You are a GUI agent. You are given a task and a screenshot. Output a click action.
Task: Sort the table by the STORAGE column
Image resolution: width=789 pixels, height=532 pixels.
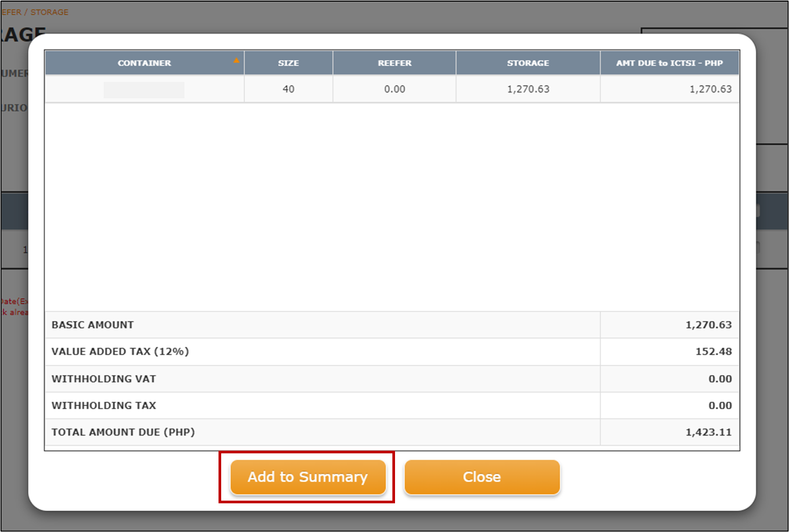(527, 62)
